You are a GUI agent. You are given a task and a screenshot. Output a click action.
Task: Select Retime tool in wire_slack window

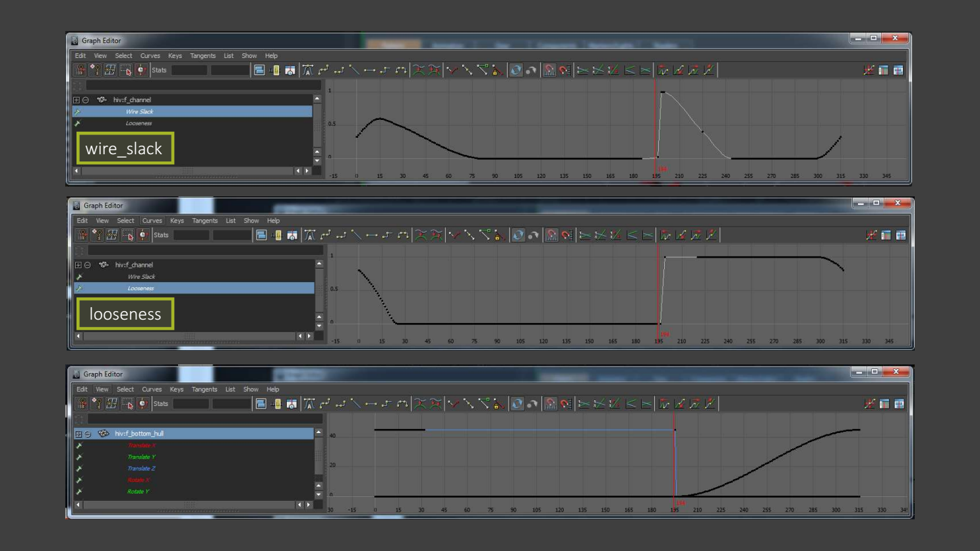point(142,70)
